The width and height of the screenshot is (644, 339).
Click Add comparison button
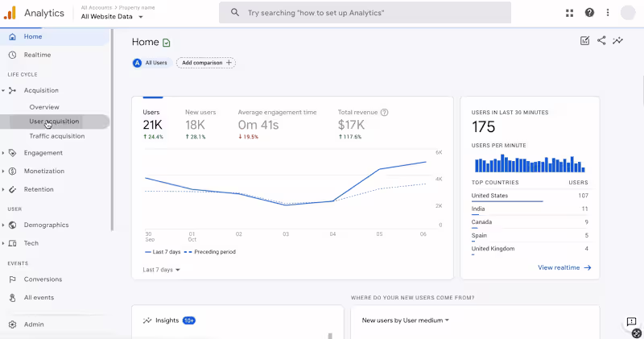click(x=206, y=63)
